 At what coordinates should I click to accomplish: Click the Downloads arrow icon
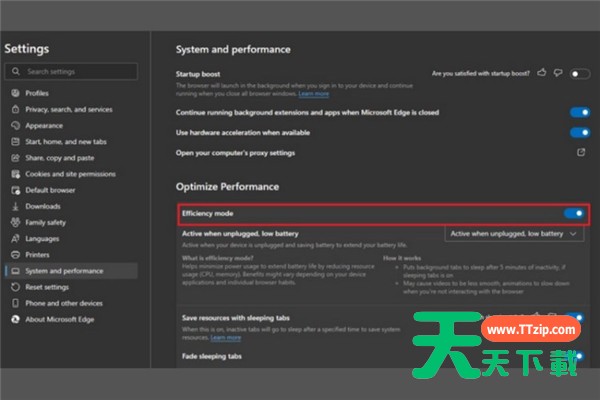(15, 206)
